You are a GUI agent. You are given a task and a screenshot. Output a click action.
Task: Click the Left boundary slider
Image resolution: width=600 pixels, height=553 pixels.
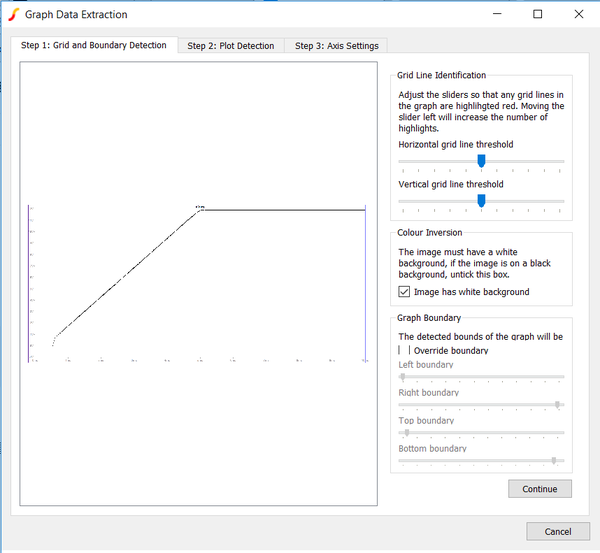pos(403,377)
